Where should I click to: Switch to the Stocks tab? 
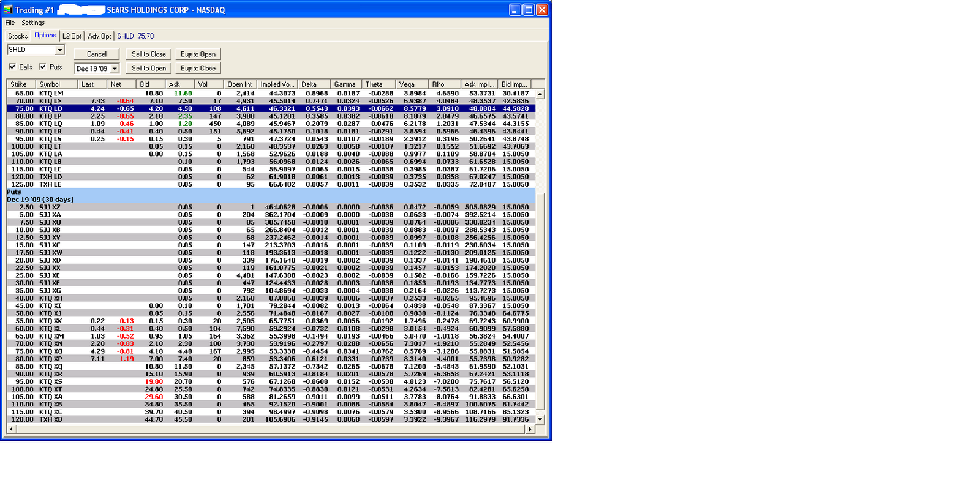tap(18, 36)
